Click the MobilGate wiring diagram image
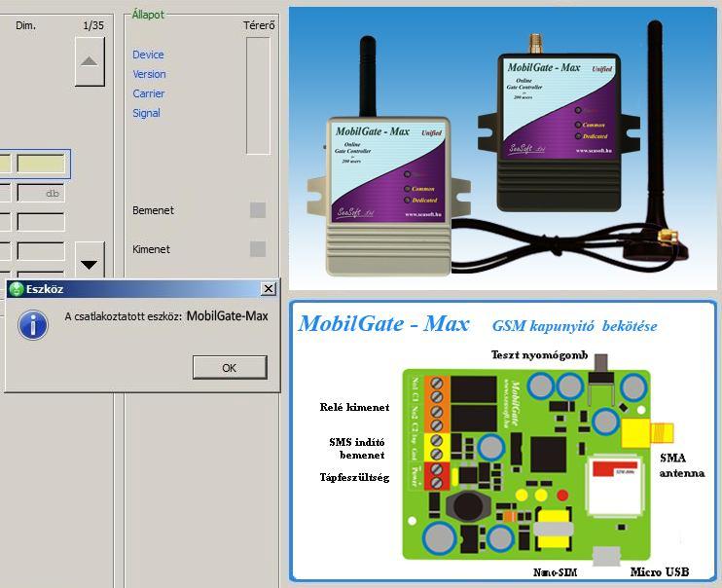Screen dimensions: 722x588 (x=503, y=441)
